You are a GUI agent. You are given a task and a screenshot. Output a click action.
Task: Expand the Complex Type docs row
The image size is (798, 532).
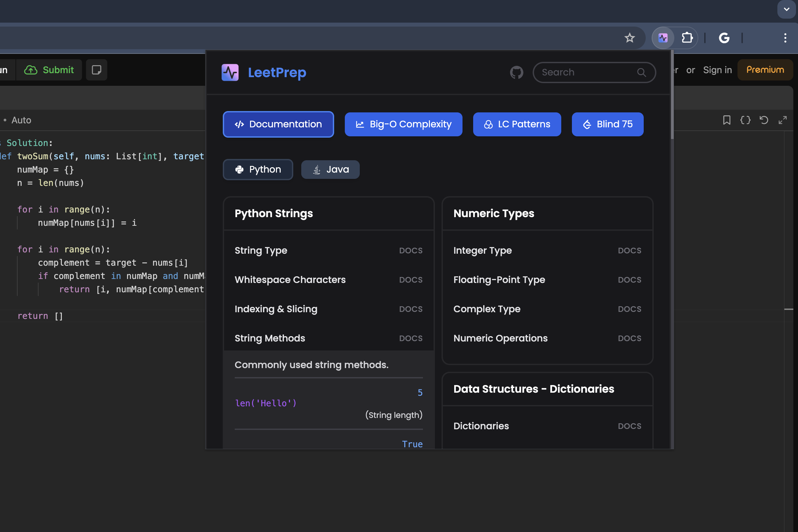547,309
